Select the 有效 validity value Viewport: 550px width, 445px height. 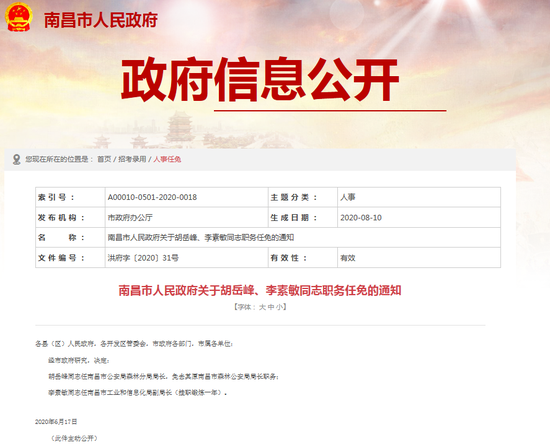coord(348,258)
